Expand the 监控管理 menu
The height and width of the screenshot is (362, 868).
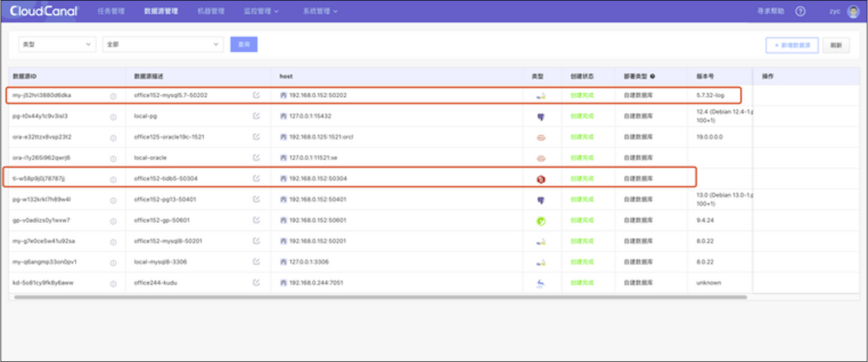click(x=261, y=11)
